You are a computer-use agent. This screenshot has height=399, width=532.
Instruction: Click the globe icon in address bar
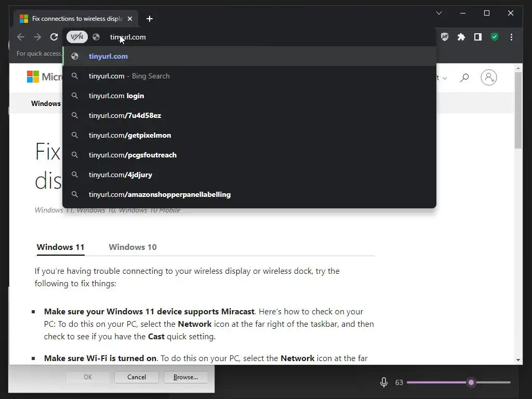tap(96, 37)
